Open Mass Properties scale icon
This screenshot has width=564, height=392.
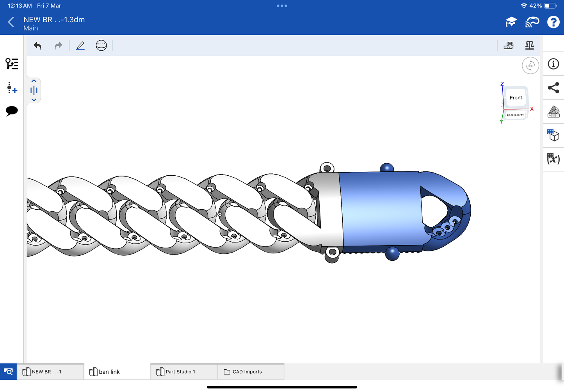(x=529, y=46)
